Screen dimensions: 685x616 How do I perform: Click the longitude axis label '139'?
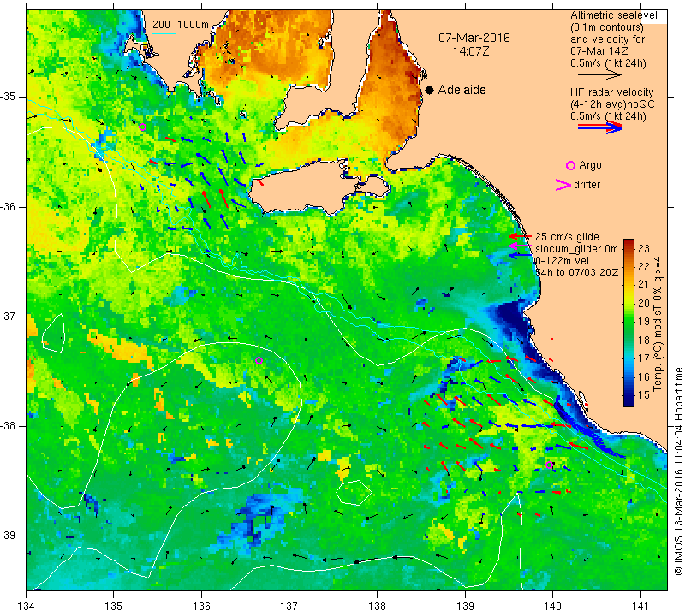(x=465, y=606)
